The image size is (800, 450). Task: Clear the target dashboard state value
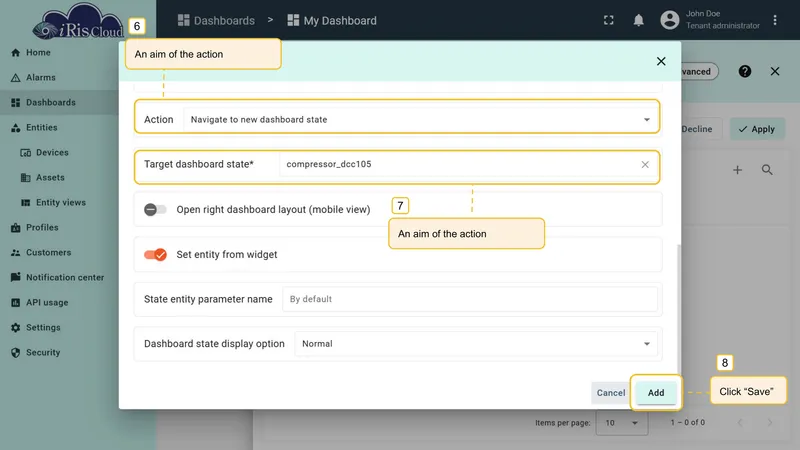[x=645, y=164]
